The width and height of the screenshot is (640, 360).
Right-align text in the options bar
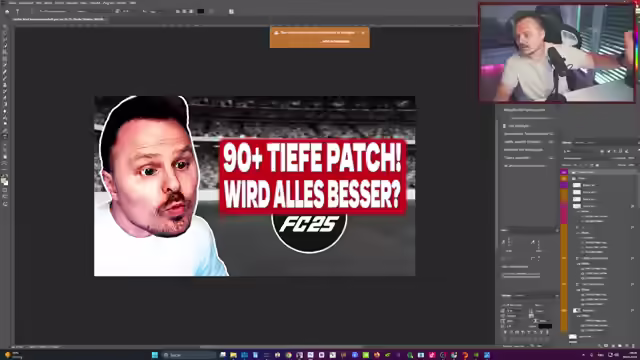(191, 11)
